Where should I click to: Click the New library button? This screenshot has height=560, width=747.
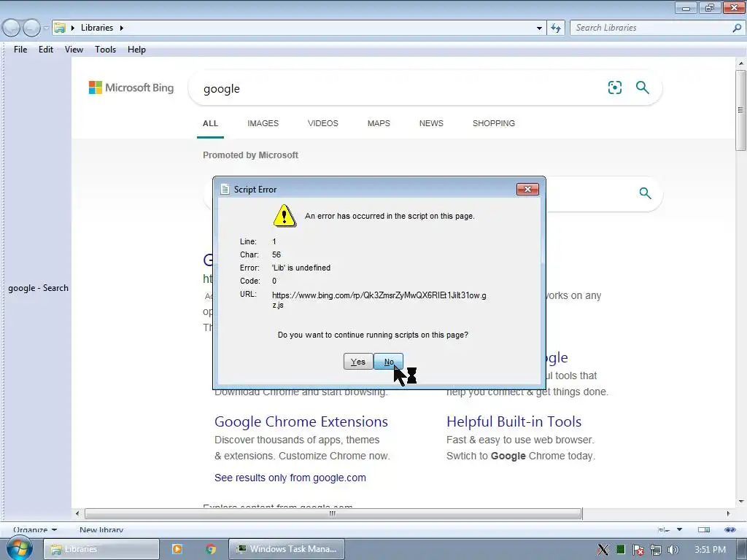tap(101, 529)
